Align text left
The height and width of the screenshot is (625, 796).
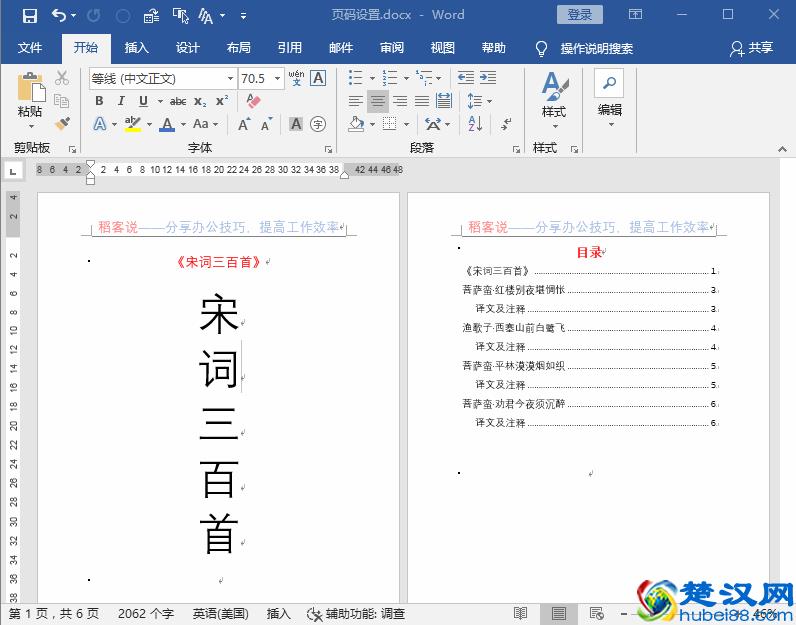[356, 101]
